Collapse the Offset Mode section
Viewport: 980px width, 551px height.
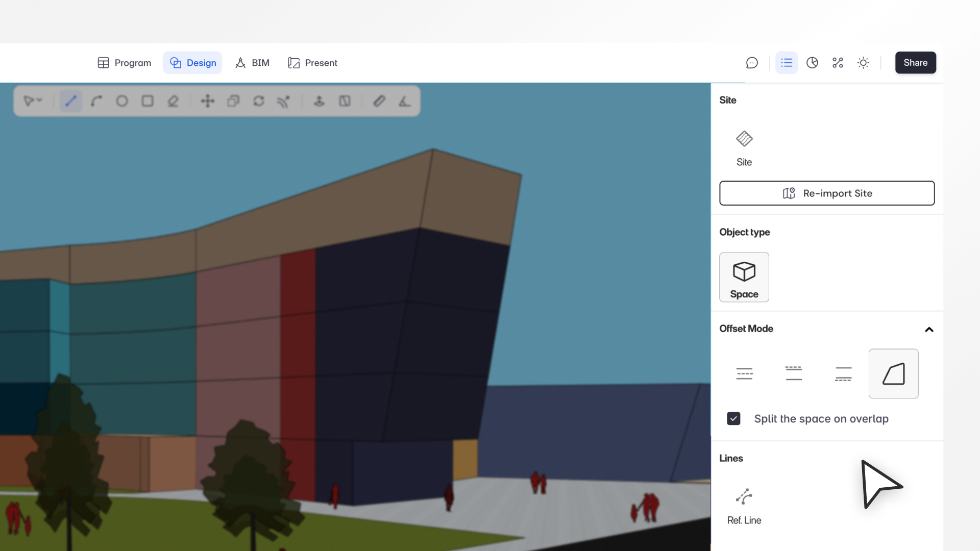tap(929, 330)
